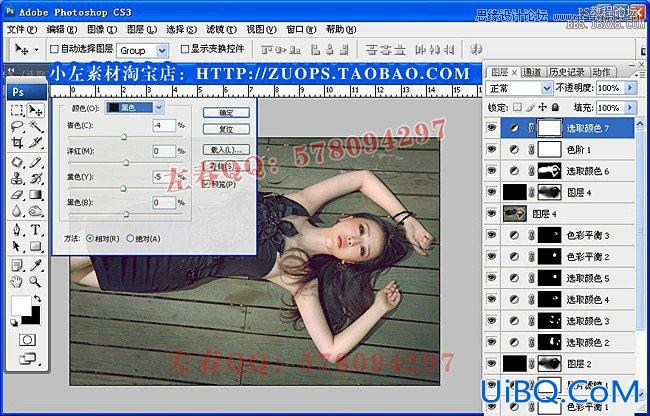Click the white foreground color swatch
Image resolution: width=650 pixels, height=416 pixels.
click(x=19, y=305)
